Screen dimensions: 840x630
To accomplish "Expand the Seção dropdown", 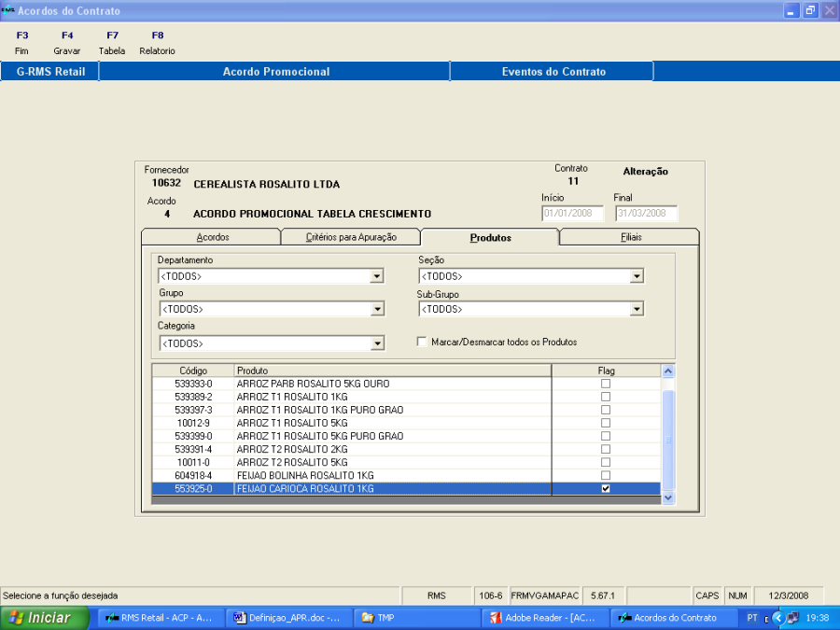I will [637, 276].
